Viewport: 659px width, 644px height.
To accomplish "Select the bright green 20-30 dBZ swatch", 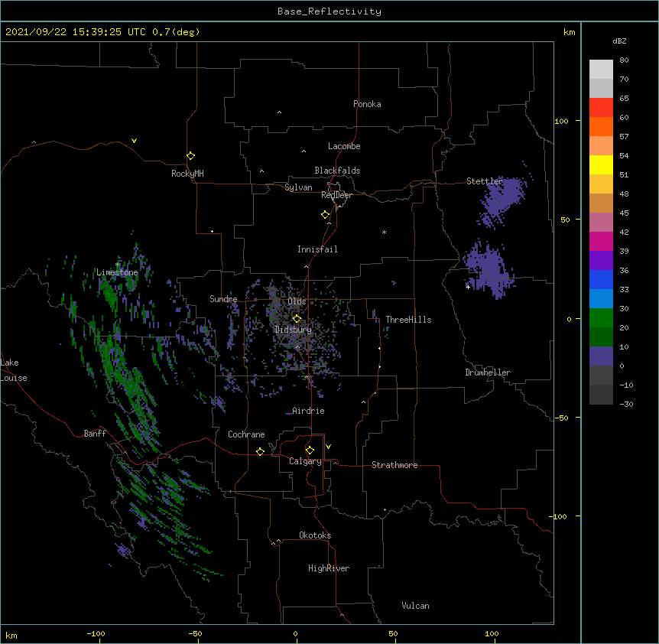I will [x=601, y=318].
